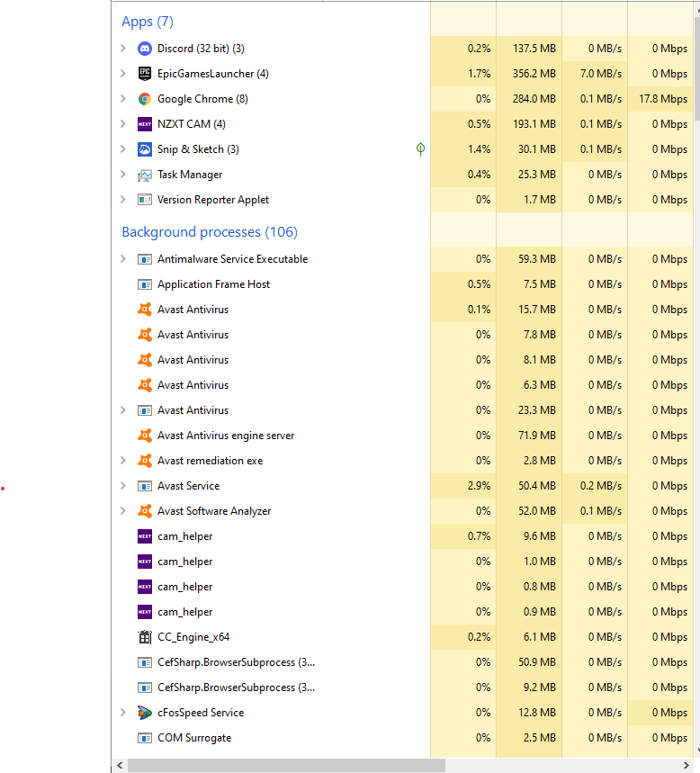Image resolution: width=700 pixels, height=773 pixels.
Task: Click the EpicGamesLauncher icon
Action: pos(145,74)
